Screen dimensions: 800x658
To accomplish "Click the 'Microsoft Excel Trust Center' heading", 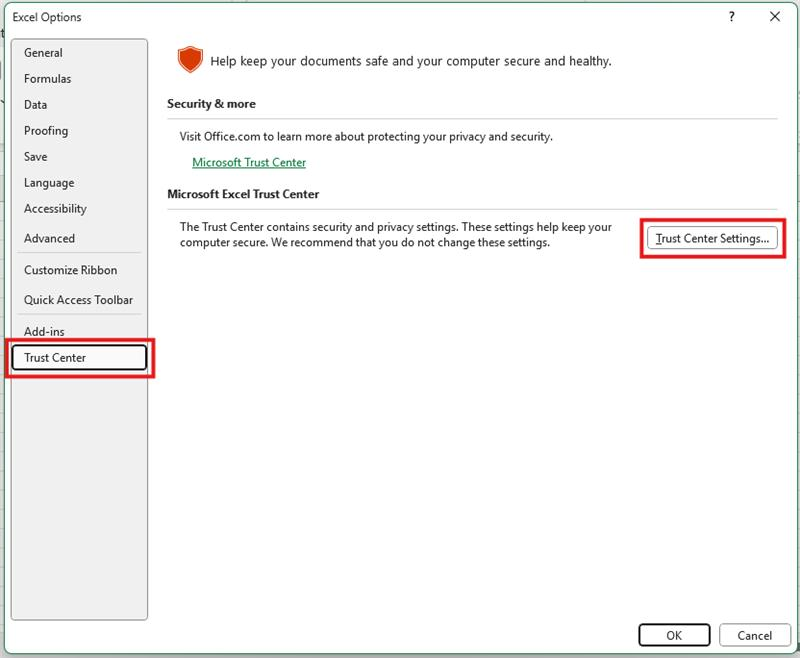I will coord(243,194).
